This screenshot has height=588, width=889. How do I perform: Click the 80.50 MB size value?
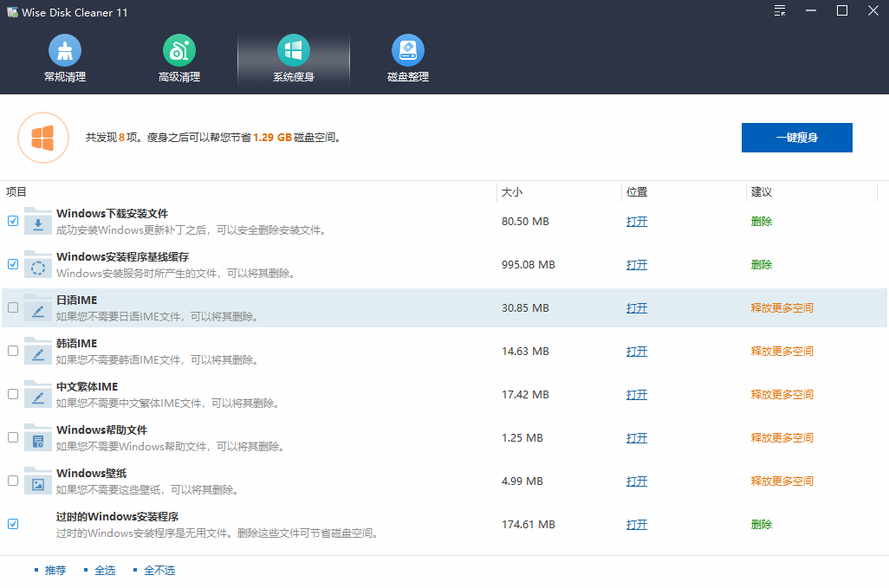click(526, 222)
